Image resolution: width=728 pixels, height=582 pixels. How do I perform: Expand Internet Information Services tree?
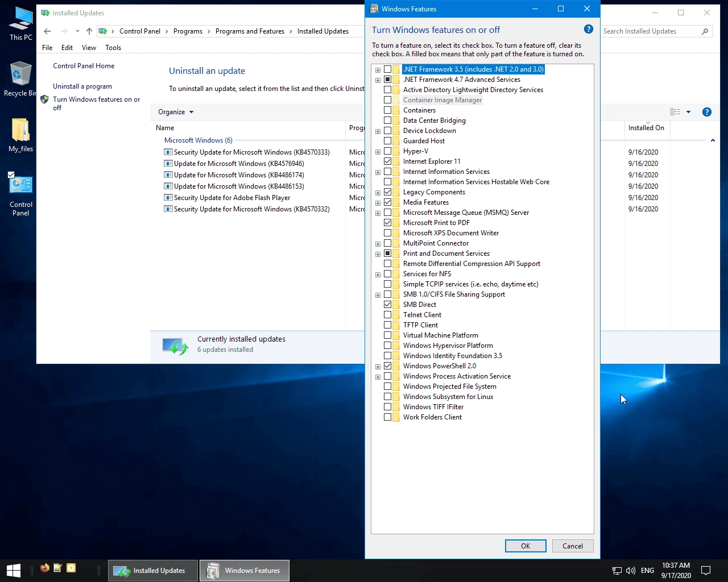coord(378,172)
